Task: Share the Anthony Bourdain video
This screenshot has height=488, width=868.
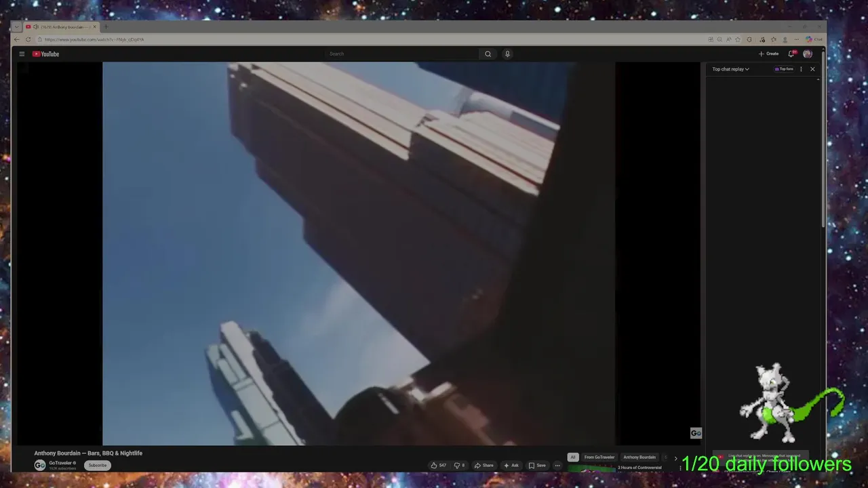Action: click(484, 466)
